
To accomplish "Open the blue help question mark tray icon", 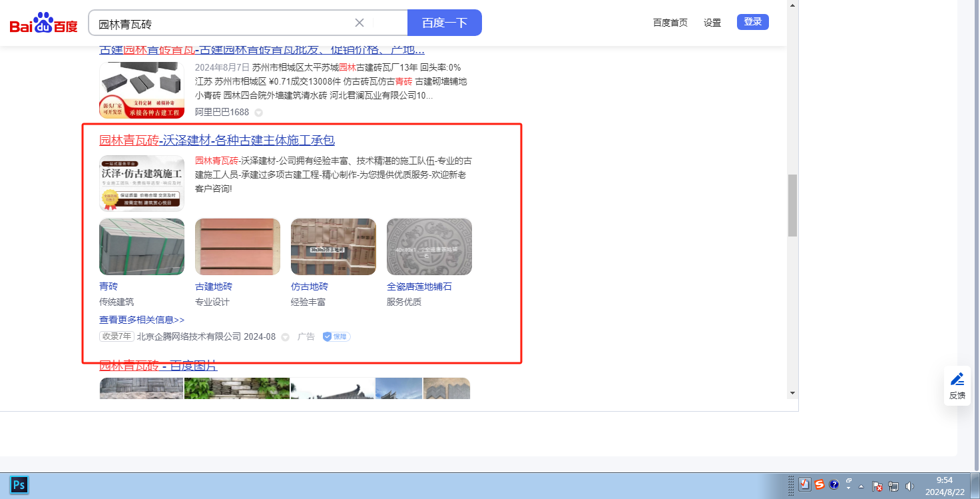I will coord(834,485).
